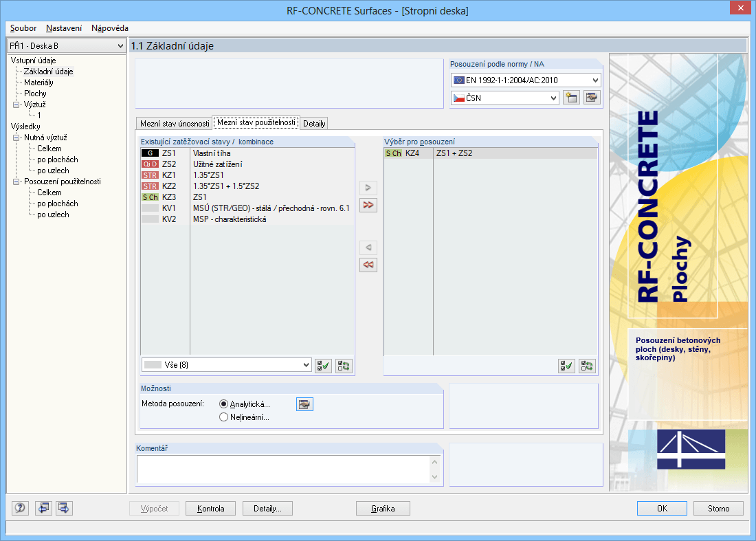Select Materiály in the tree
756x541 pixels.
coord(38,82)
